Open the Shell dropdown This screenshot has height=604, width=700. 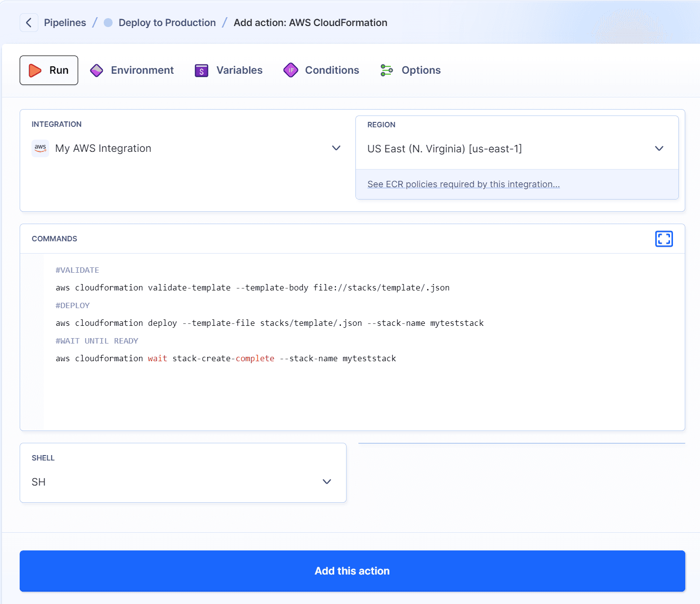pos(326,482)
